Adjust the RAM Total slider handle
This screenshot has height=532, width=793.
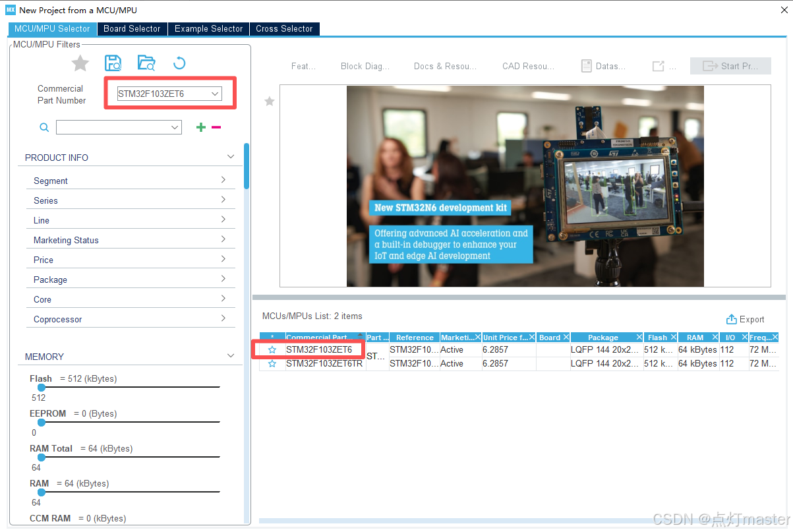41,458
